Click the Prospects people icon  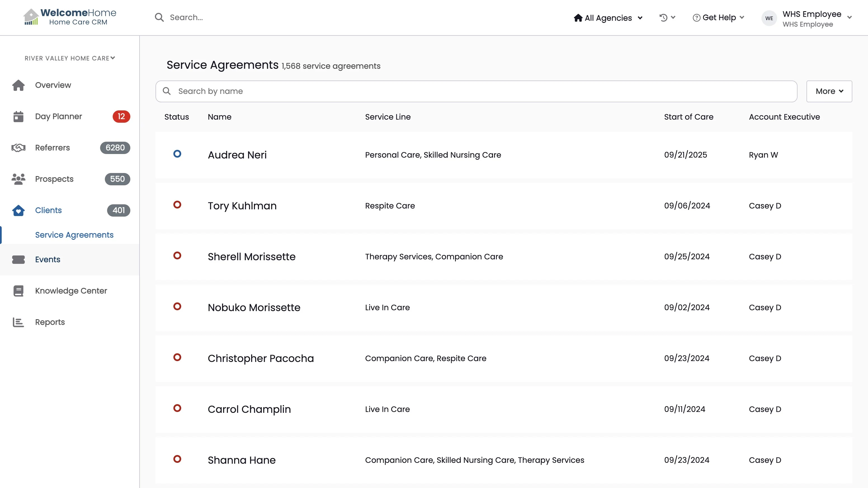(18, 179)
